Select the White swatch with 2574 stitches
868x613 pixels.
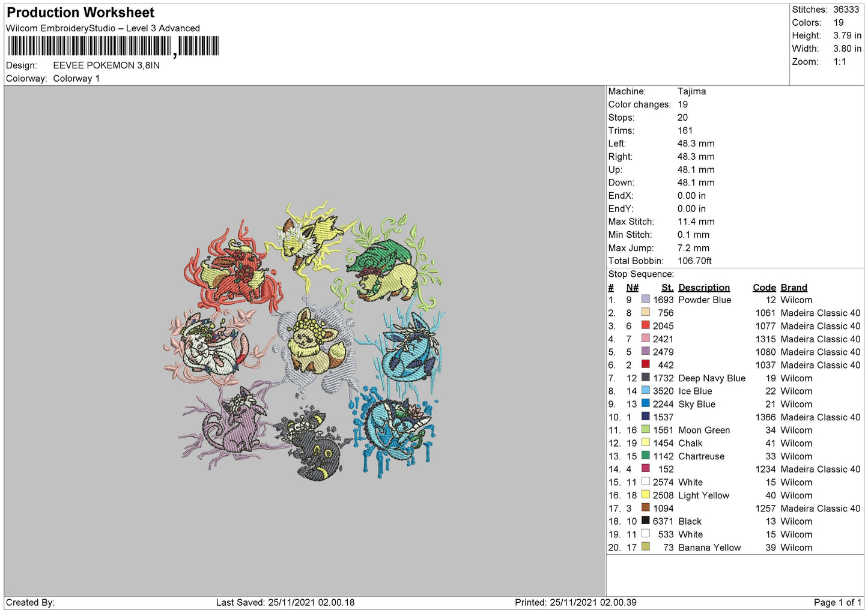pyautogui.click(x=645, y=482)
